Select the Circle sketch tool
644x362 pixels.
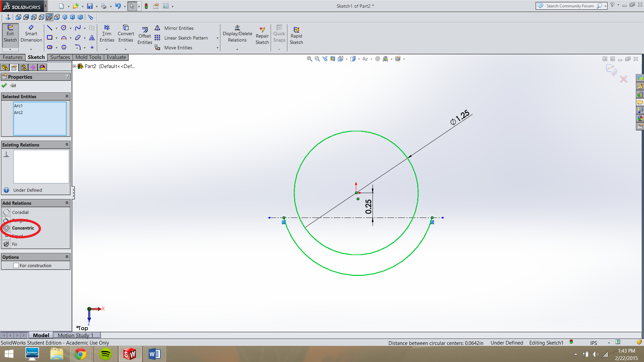click(64, 28)
